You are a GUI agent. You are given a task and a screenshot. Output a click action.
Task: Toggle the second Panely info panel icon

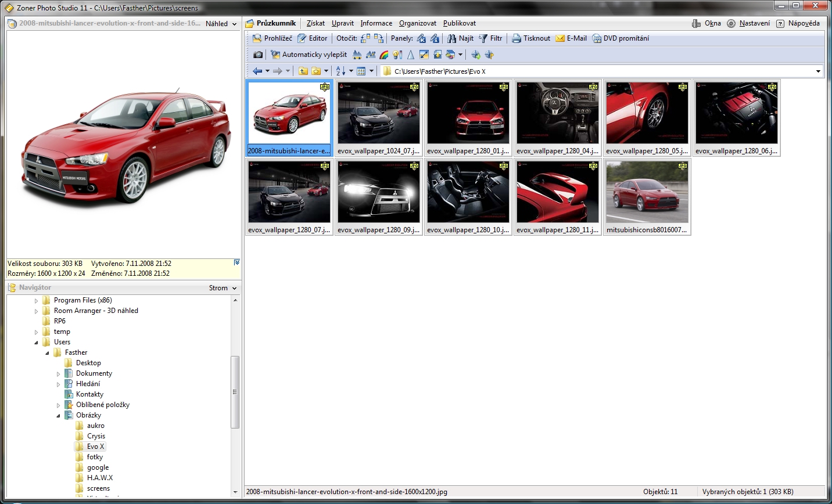[x=435, y=38]
